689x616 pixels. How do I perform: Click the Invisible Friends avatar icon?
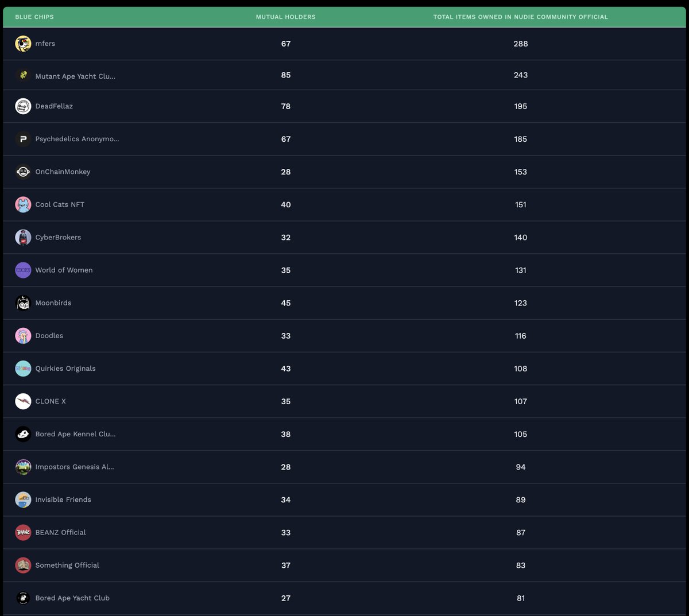tap(23, 499)
